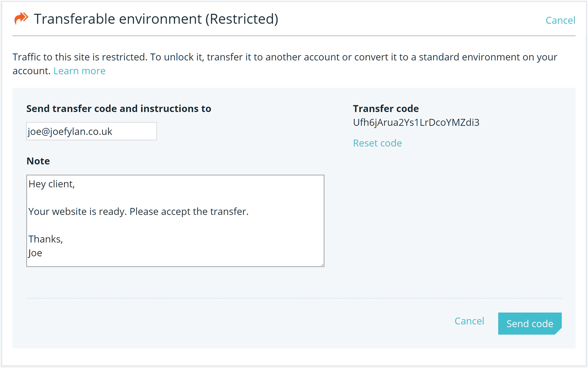Click the recipient email input field
Viewport: 588px width, 368px height.
click(91, 131)
